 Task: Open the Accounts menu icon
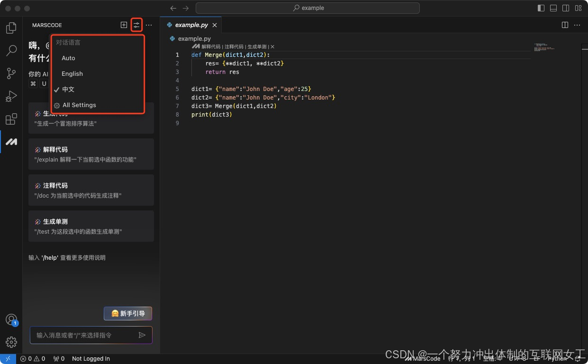click(11, 320)
